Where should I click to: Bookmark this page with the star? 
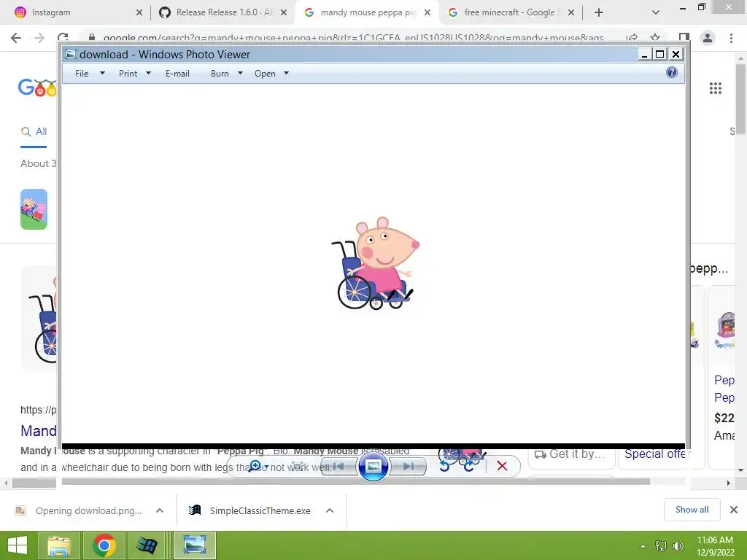coord(655,38)
